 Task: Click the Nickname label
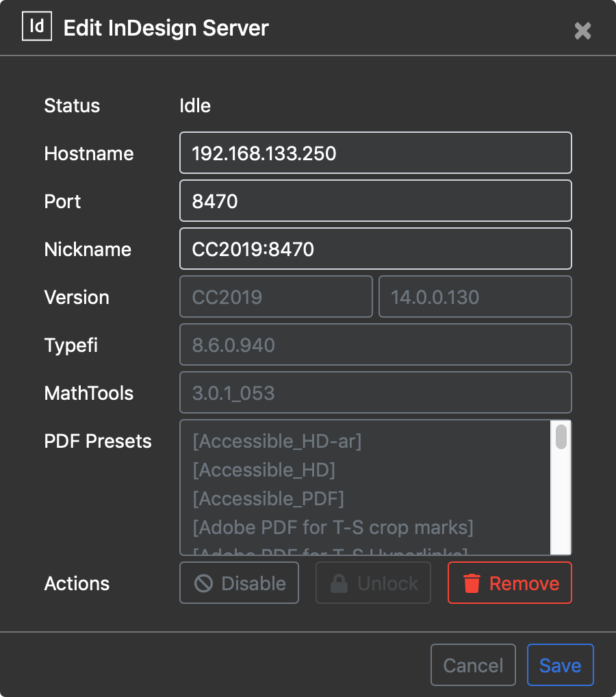tap(88, 249)
